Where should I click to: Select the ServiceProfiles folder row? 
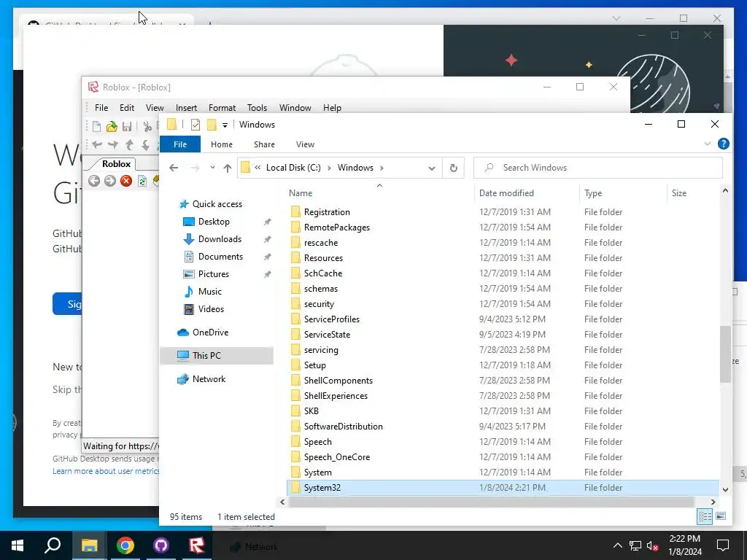click(503, 319)
